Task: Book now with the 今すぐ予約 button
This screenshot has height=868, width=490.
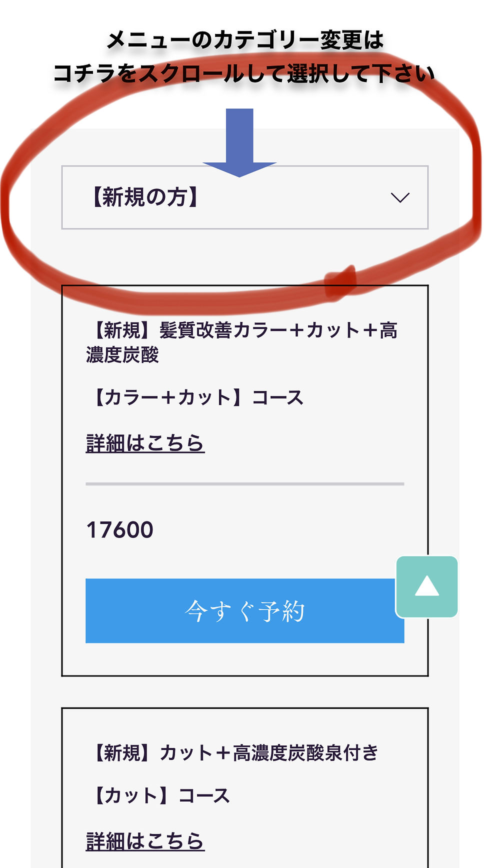Action: pos(244,610)
